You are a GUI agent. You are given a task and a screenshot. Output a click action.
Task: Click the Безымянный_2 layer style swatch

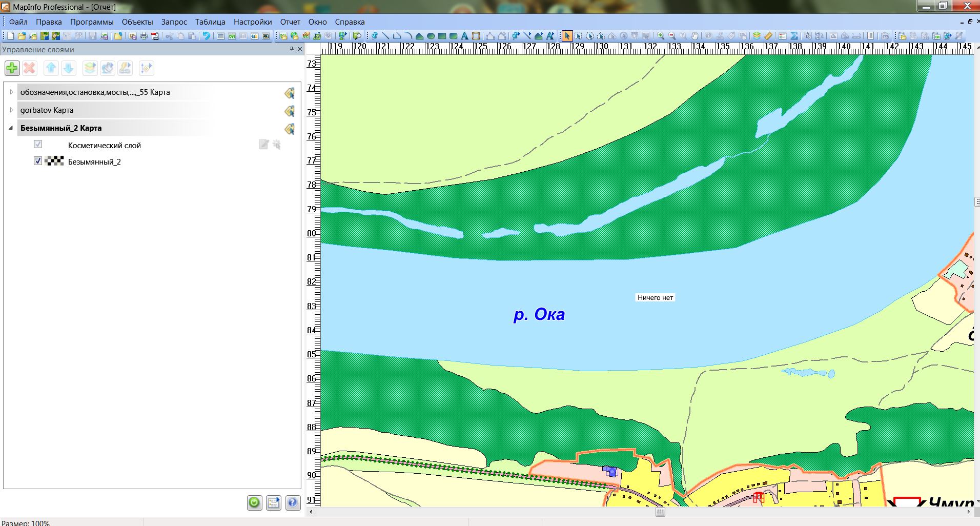pyautogui.click(x=54, y=161)
